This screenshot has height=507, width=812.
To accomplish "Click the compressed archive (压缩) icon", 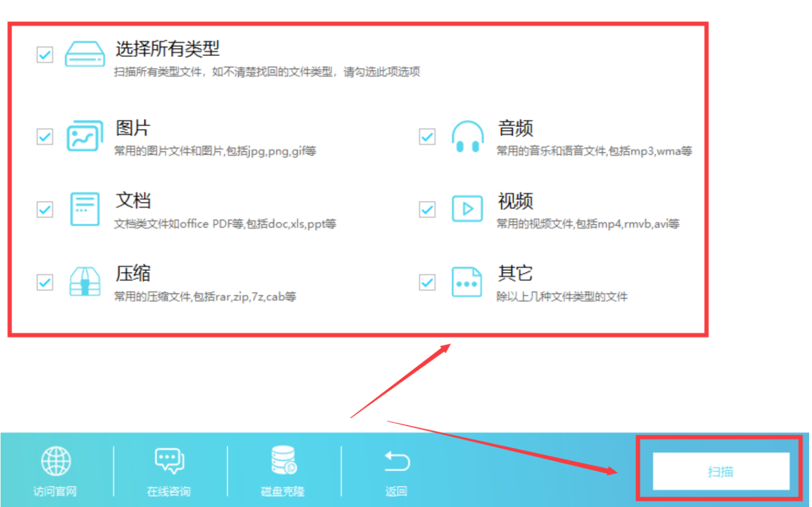I will click(84, 282).
